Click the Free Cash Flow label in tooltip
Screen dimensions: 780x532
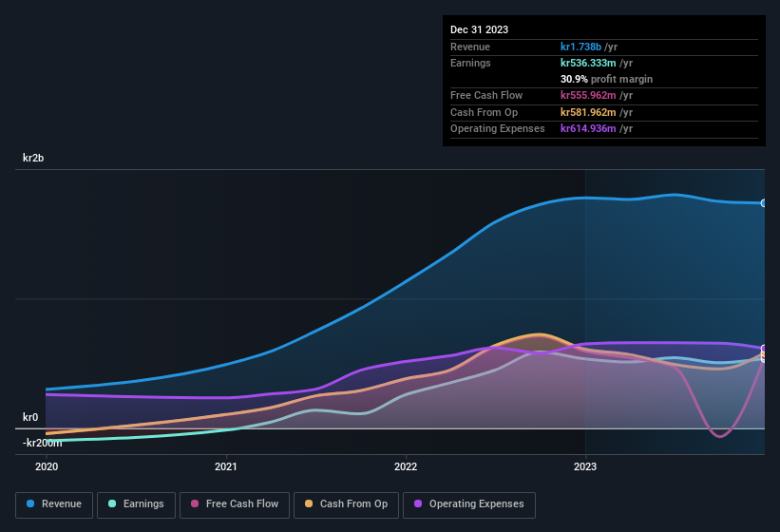coord(486,95)
